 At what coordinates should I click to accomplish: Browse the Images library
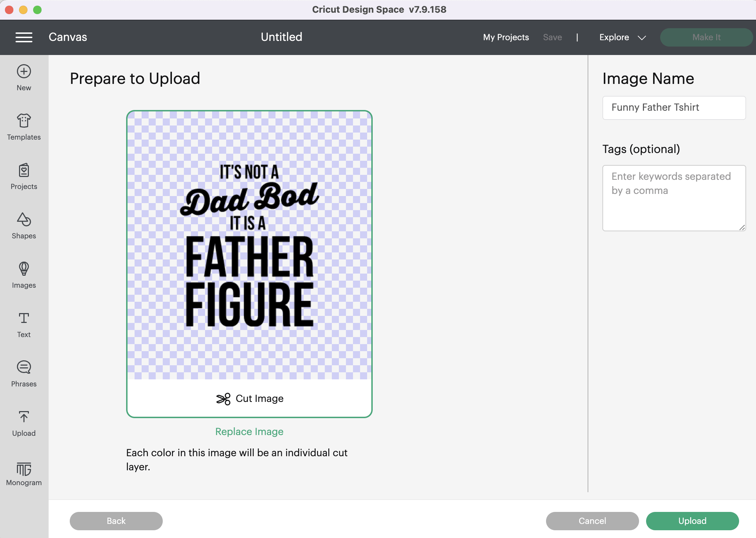coord(24,275)
